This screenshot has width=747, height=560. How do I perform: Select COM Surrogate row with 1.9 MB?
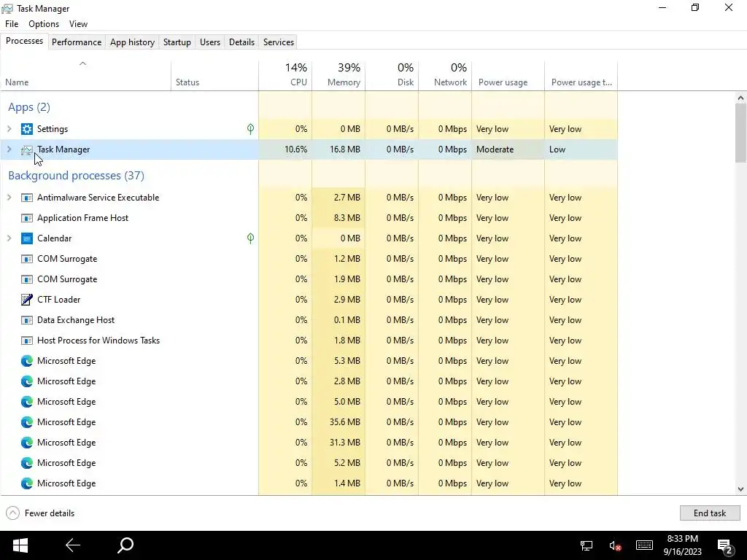309,279
